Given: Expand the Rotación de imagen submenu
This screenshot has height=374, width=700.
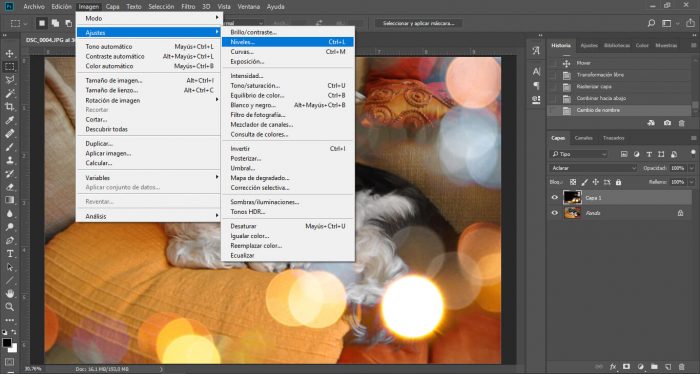Looking at the screenshot, I should (x=149, y=100).
